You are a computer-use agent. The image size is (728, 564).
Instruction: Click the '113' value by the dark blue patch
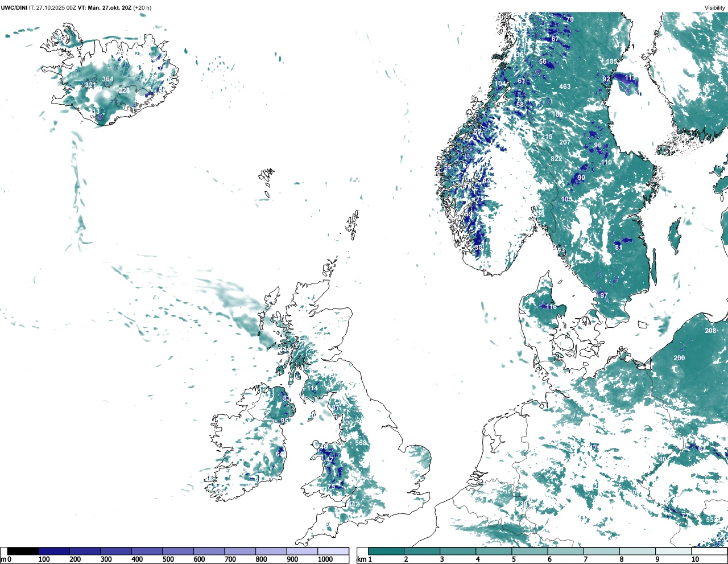(630, 77)
